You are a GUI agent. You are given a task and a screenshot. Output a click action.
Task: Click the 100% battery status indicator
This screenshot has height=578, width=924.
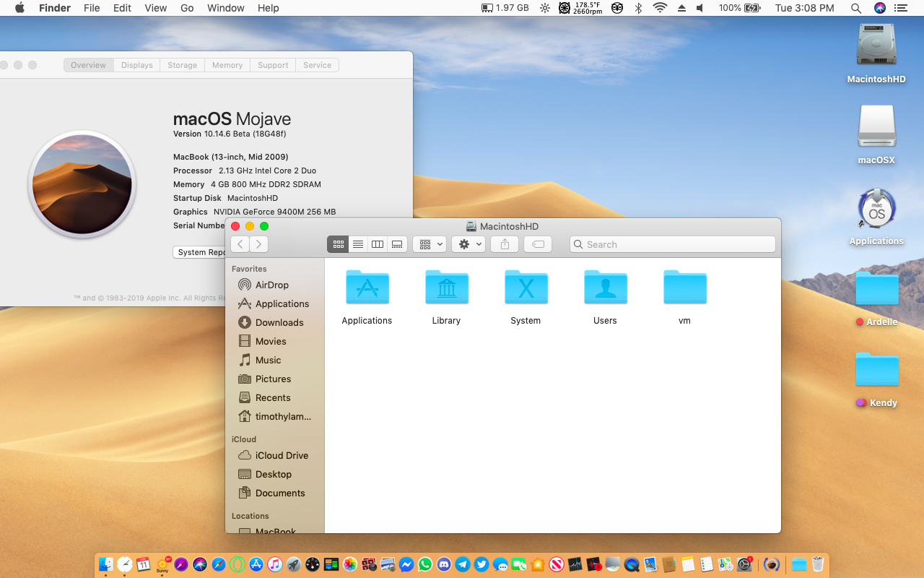coord(739,8)
